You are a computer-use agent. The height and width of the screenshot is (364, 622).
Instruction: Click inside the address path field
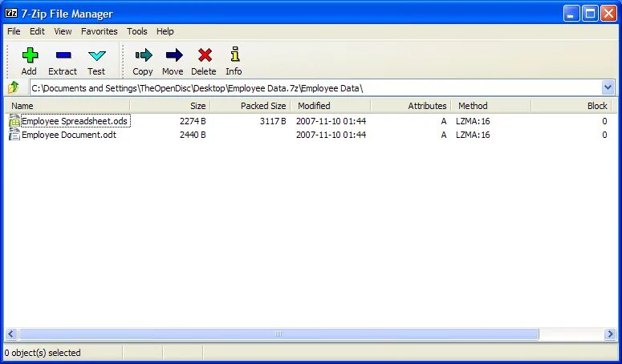[x=315, y=88]
